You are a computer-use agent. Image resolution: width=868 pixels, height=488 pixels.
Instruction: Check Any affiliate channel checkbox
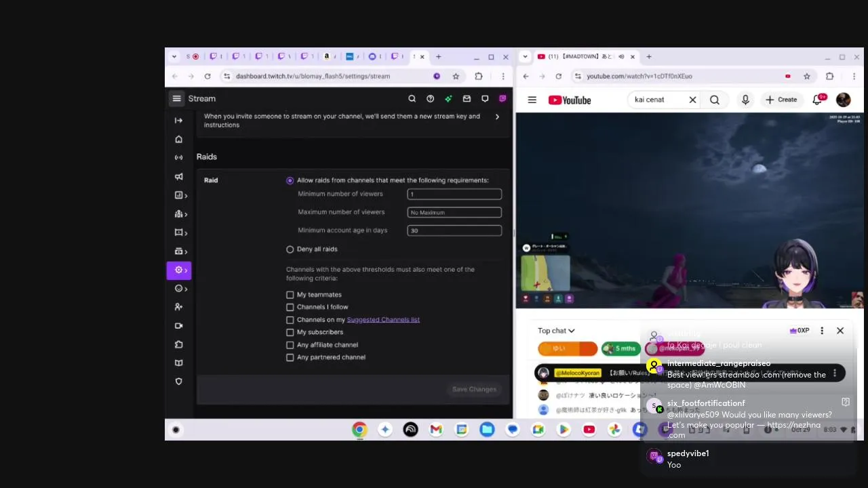(x=290, y=345)
